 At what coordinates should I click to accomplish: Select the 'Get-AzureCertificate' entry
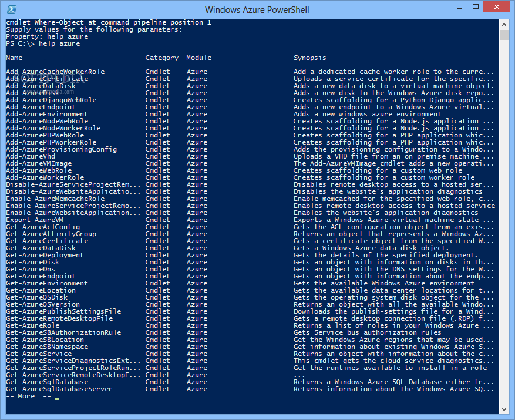(47, 241)
